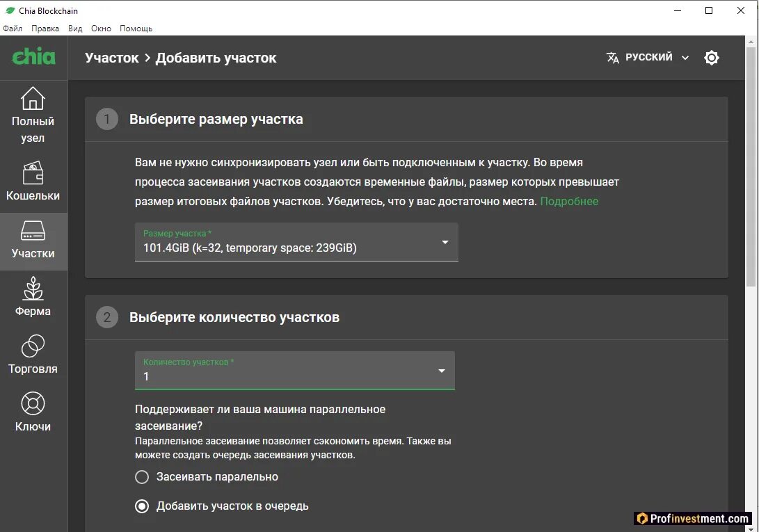Go back via Участок breadcrumb
Screen dimensions: 759x532
pos(112,58)
